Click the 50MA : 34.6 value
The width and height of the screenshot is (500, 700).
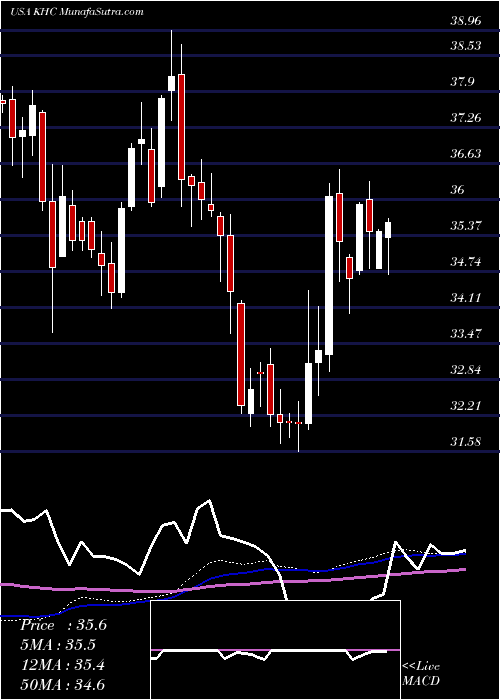(62, 685)
